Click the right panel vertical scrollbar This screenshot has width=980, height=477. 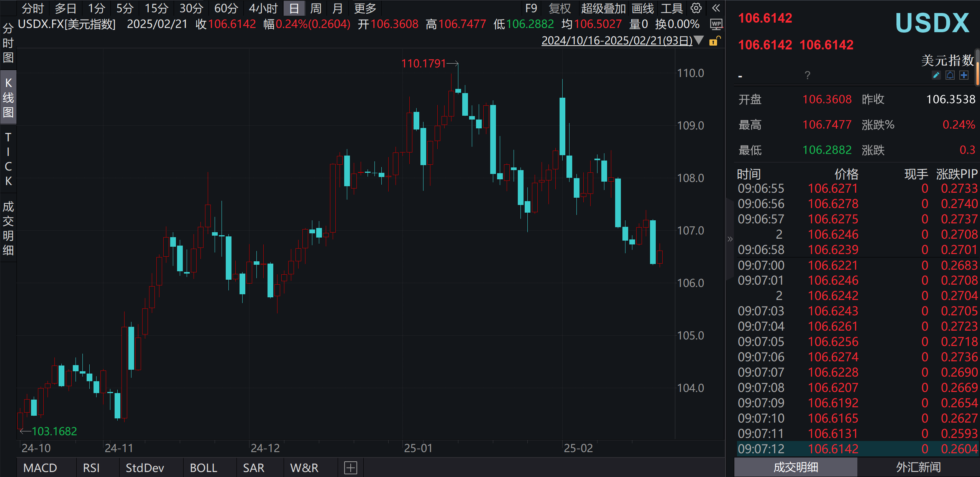(977, 73)
